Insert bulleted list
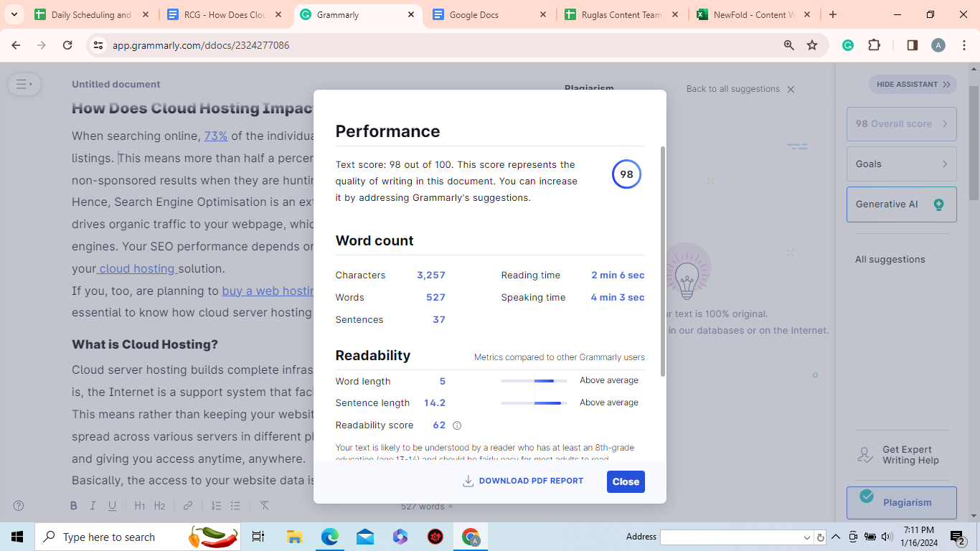980x551 pixels. click(x=235, y=506)
